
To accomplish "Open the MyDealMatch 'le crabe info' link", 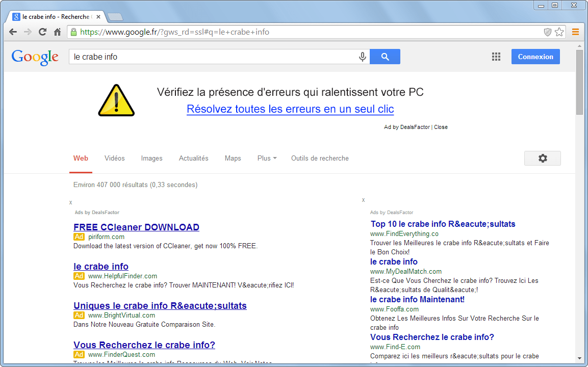I will 394,261.
